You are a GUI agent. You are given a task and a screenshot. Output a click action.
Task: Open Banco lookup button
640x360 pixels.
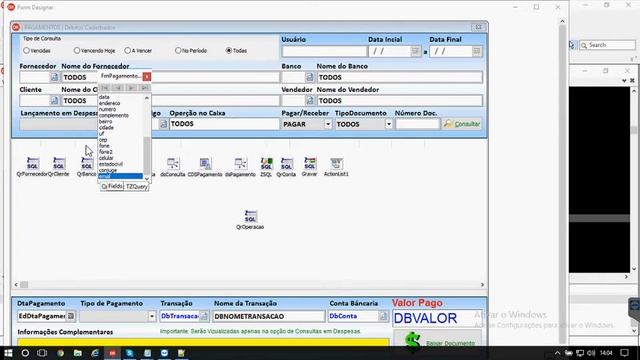(310, 77)
